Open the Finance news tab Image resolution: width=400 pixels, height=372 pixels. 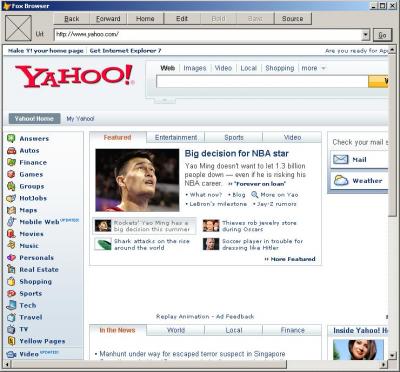click(292, 330)
